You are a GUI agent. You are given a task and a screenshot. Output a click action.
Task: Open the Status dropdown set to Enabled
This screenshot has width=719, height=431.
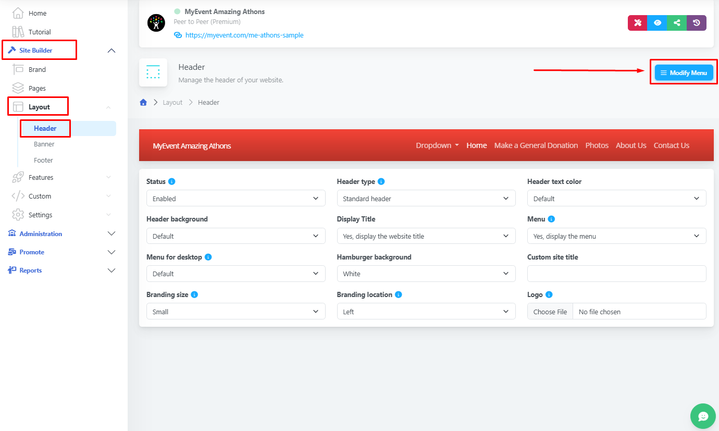235,199
